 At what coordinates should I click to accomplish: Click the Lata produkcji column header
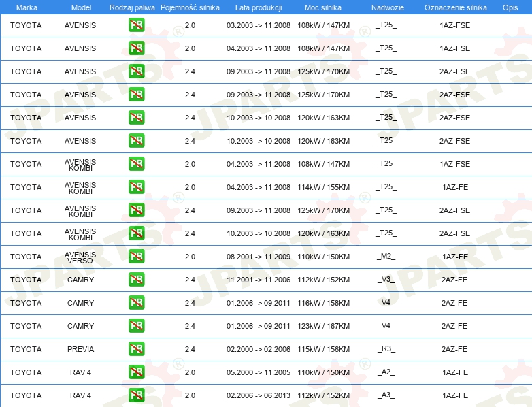[x=259, y=7]
